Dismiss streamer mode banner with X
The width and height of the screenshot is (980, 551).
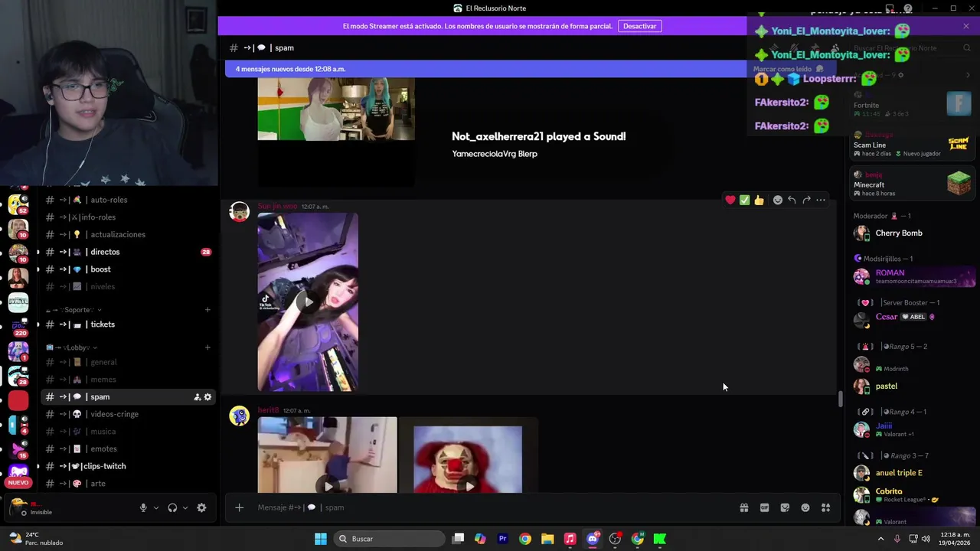(966, 26)
